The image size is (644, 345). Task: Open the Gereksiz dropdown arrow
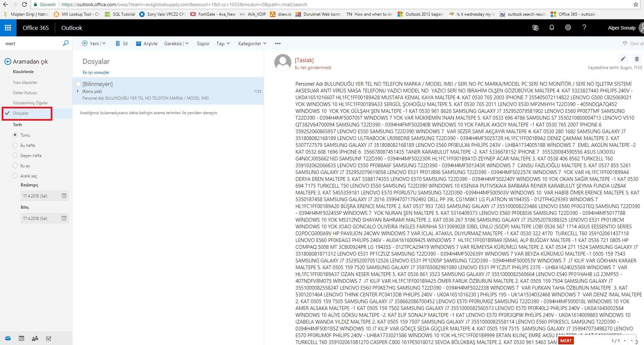[x=187, y=43]
